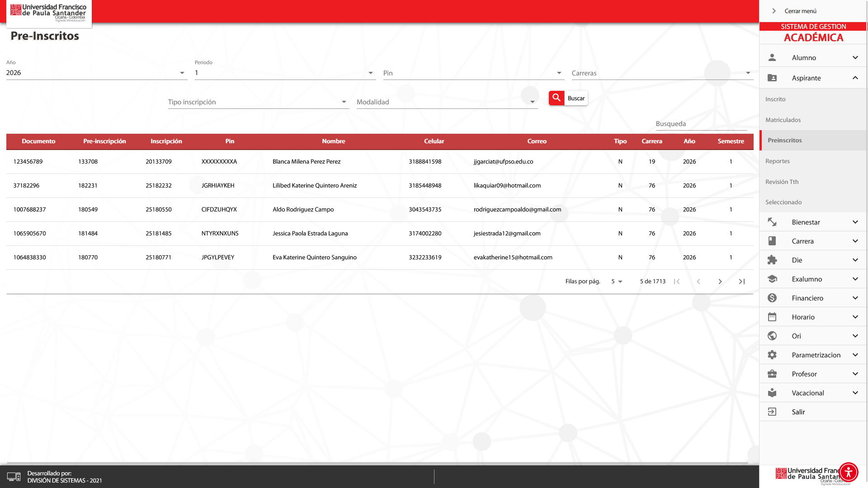868x488 pixels.
Task: Open Seleccionado submenu item
Action: [x=783, y=202]
